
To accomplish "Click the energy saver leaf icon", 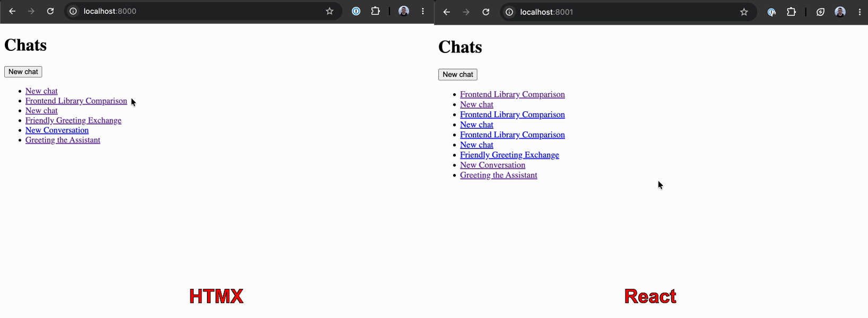I will [x=820, y=12].
